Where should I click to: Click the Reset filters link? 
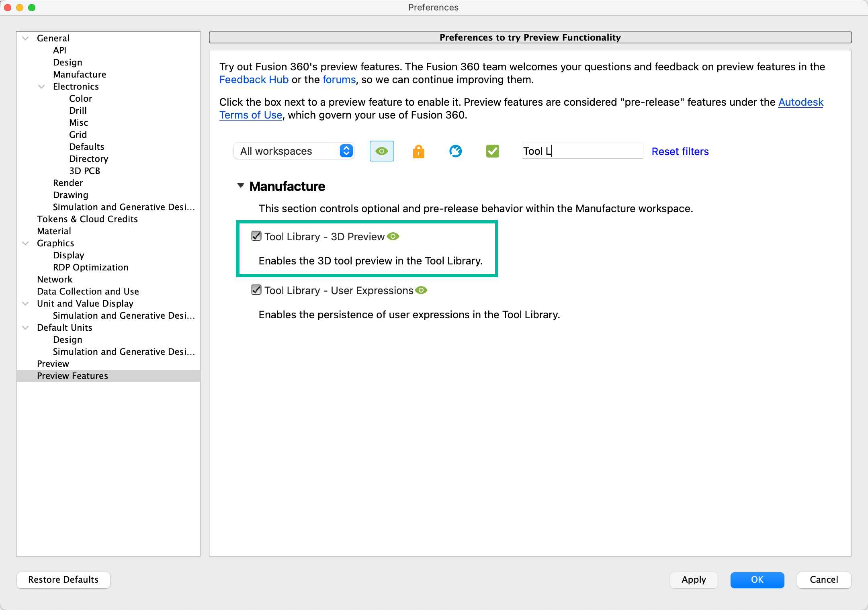tap(680, 151)
